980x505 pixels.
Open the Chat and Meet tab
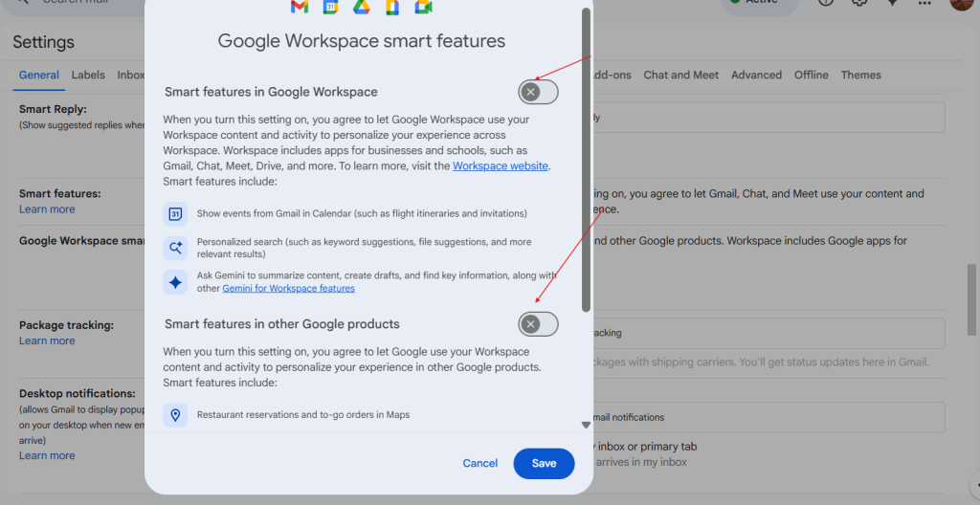click(679, 76)
